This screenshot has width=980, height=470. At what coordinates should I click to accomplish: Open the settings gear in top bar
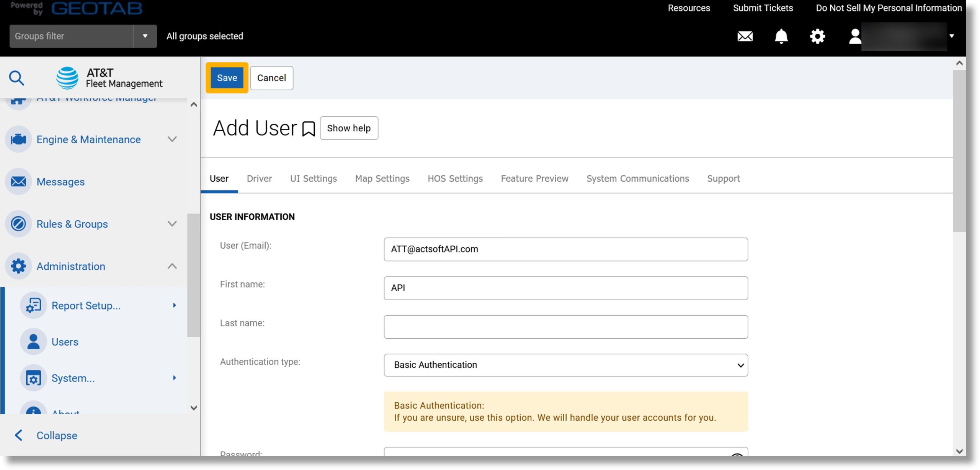click(817, 36)
